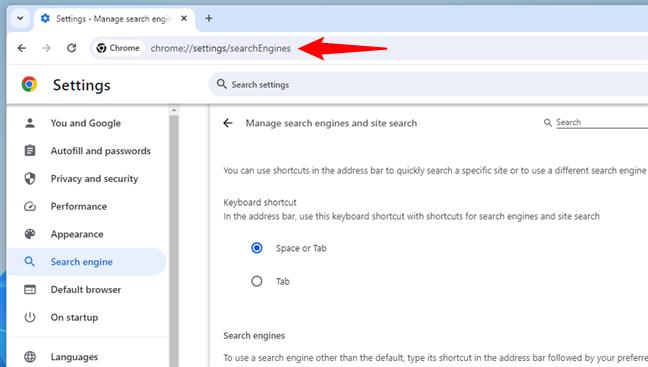Click the palette Appearance icon
Screen dimensions: 648x367
[x=30, y=234]
